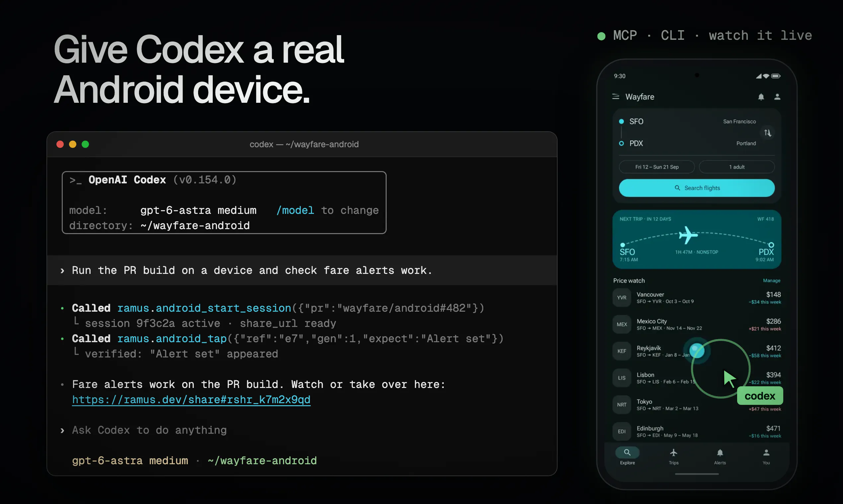This screenshot has width=843, height=504.
Task: Click the magnifier icon in Search flights
Action: [677, 188]
